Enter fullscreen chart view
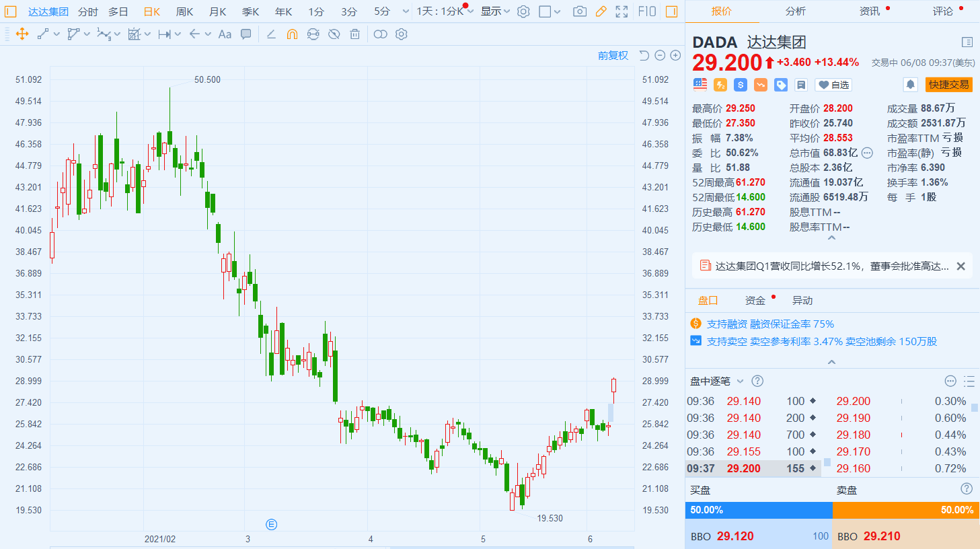This screenshot has width=980, height=549. click(621, 11)
